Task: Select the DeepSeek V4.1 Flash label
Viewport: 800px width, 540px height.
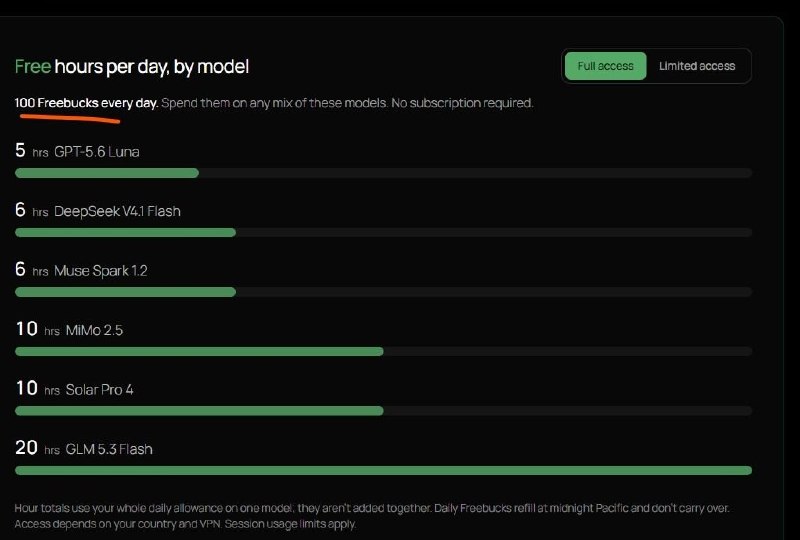Action: [x=117, y=211]
